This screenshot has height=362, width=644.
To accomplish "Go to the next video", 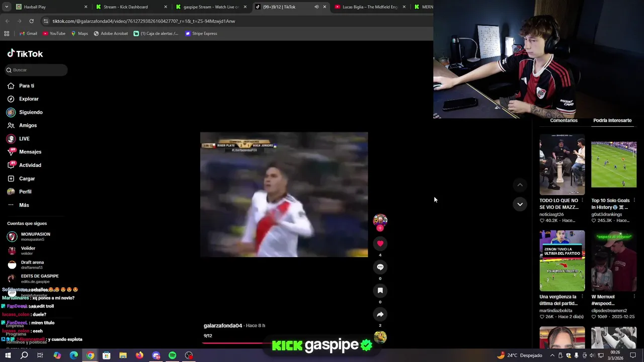I will [520, 204].
